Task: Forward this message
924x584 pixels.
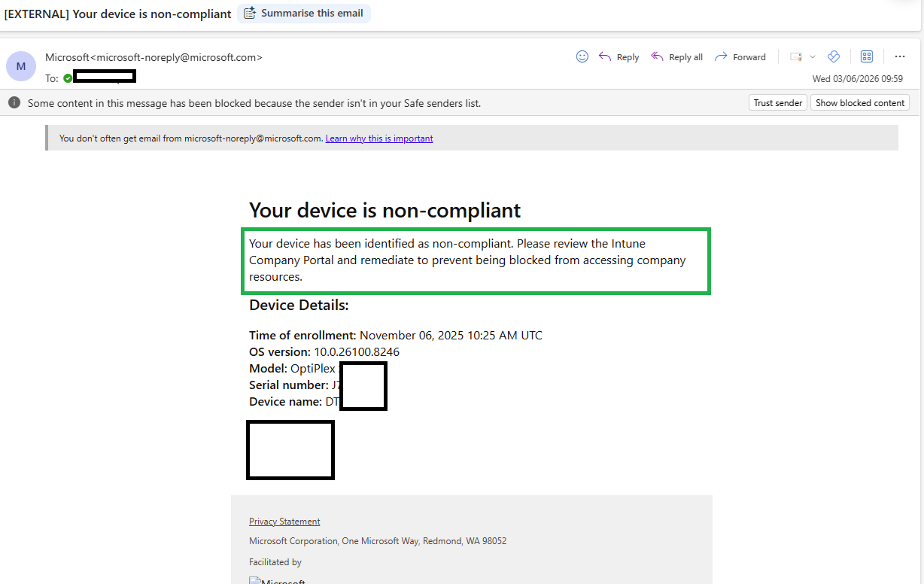Action: pos(740,57)
